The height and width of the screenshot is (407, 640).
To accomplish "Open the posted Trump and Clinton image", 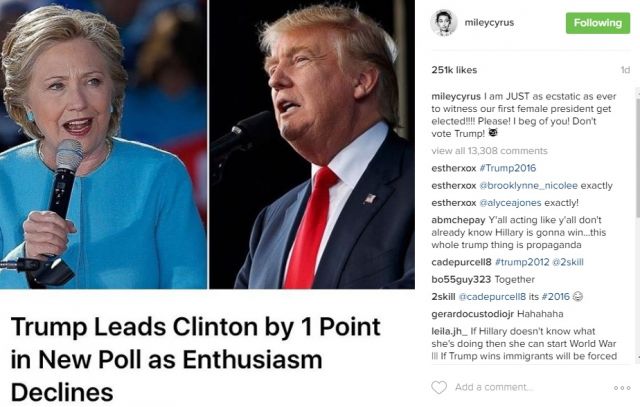I will point(207,144).
